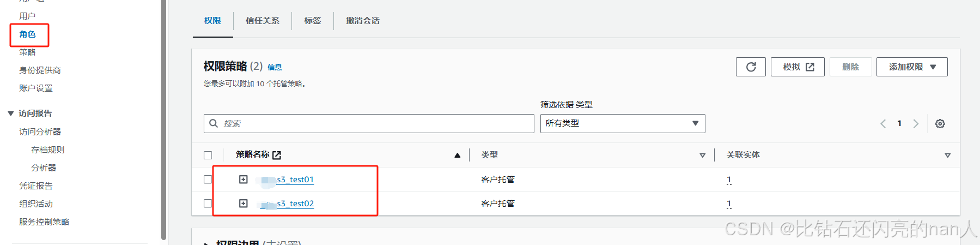Open the 所有类型 filter dropdown

[x=623, y=123]
